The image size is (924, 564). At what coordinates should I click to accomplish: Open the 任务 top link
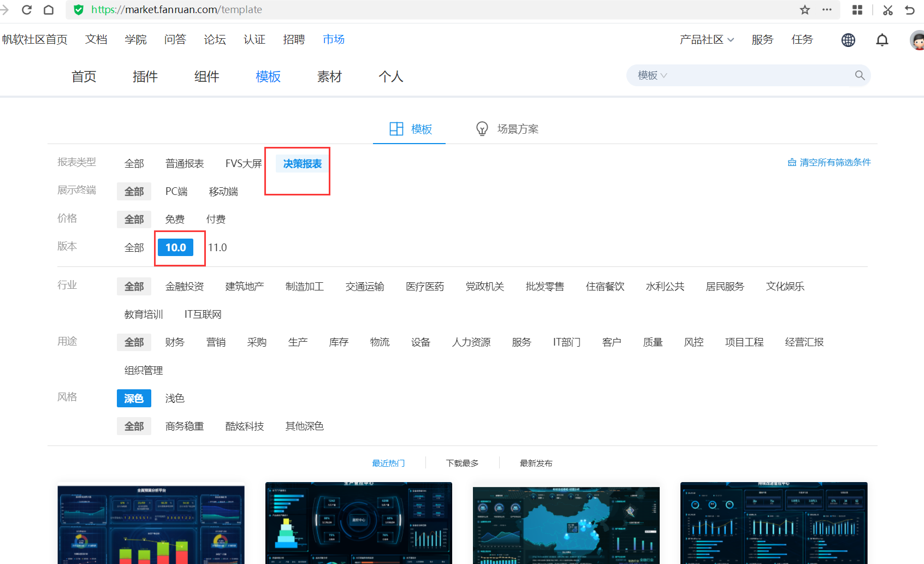coord(802,40)
